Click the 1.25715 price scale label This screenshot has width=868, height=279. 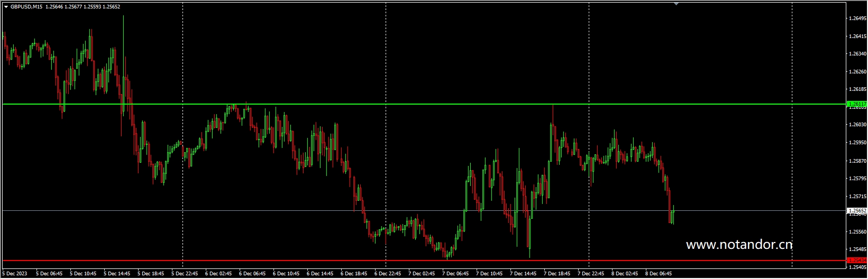point(857,197)
